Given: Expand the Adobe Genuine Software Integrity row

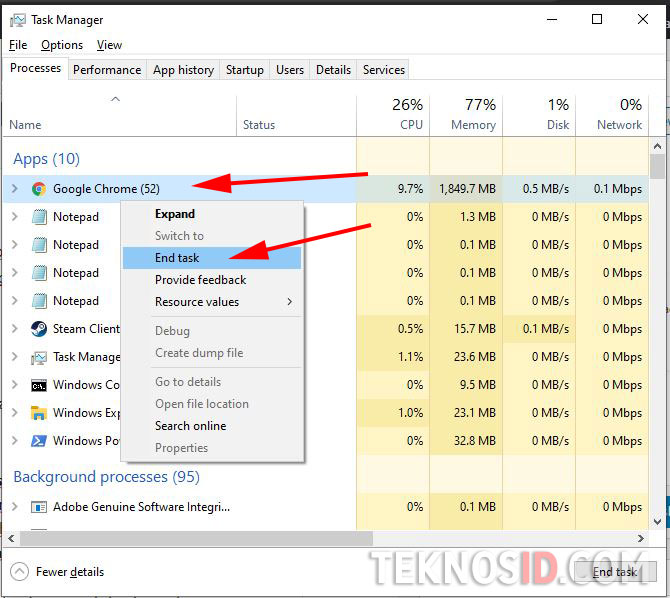Looking at the screenshot, I should coord(15,507).
